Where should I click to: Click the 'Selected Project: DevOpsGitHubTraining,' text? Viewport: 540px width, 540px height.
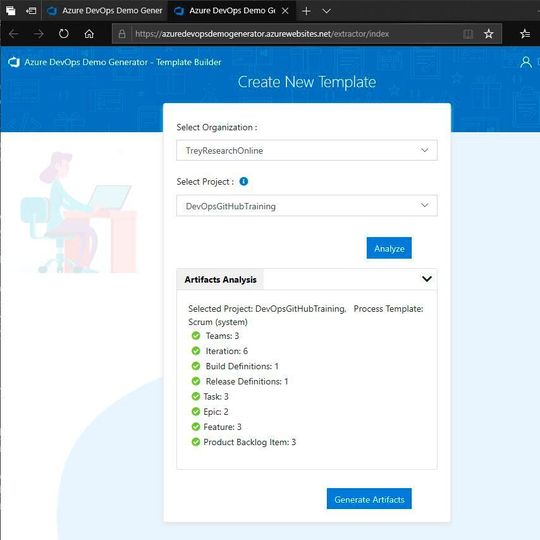pos(267,309)
